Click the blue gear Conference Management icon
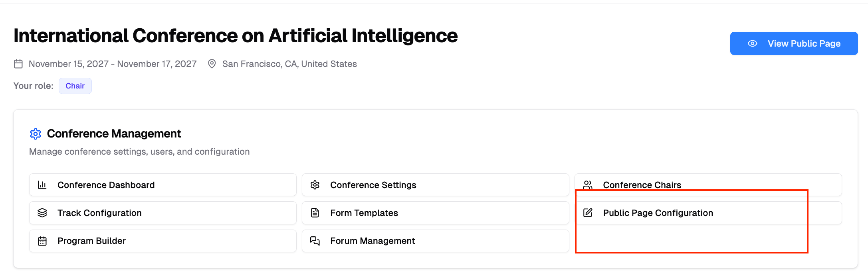 click(x=36, y=134)
